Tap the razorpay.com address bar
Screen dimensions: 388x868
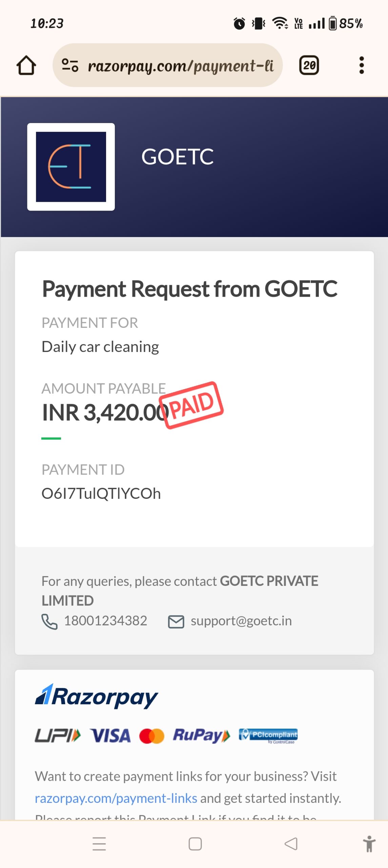[x=180, y=65]
